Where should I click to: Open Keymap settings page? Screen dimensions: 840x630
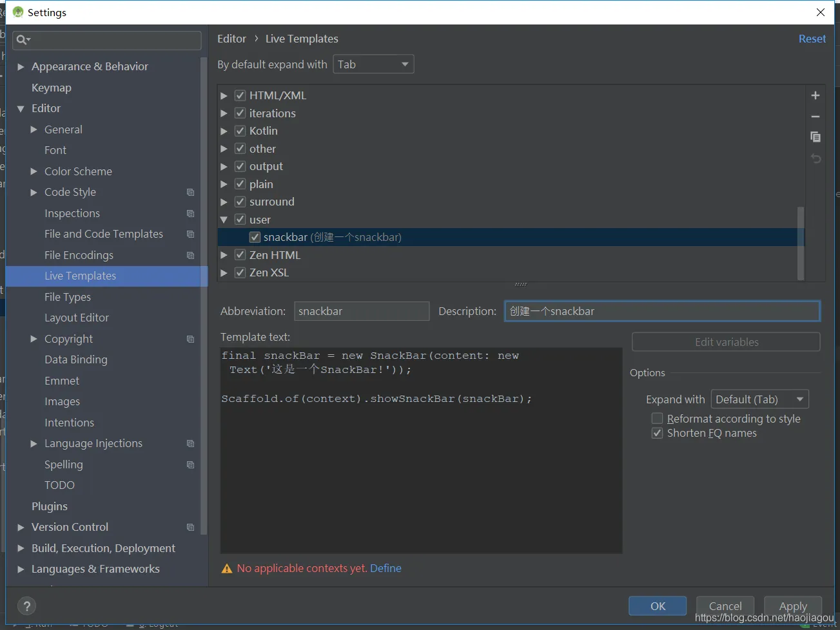tap(52, 88)
